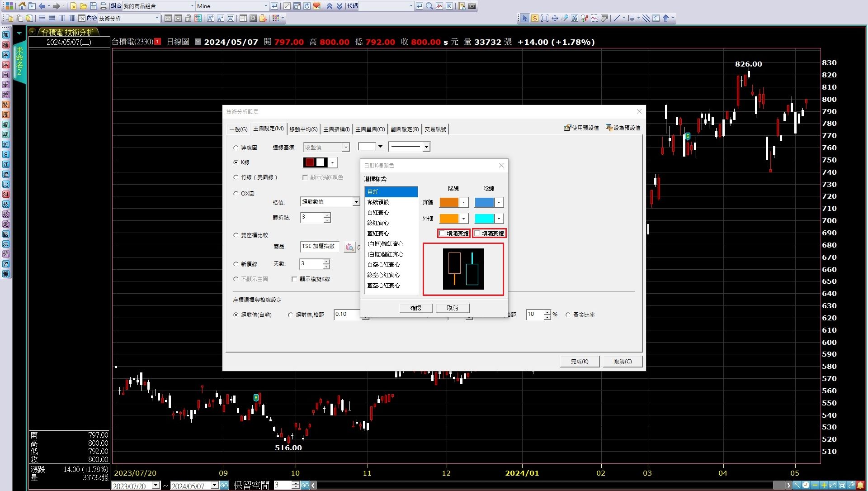Select the arrow pointer tool
Viewport: 868px width, 491px height.
point(524,18)
